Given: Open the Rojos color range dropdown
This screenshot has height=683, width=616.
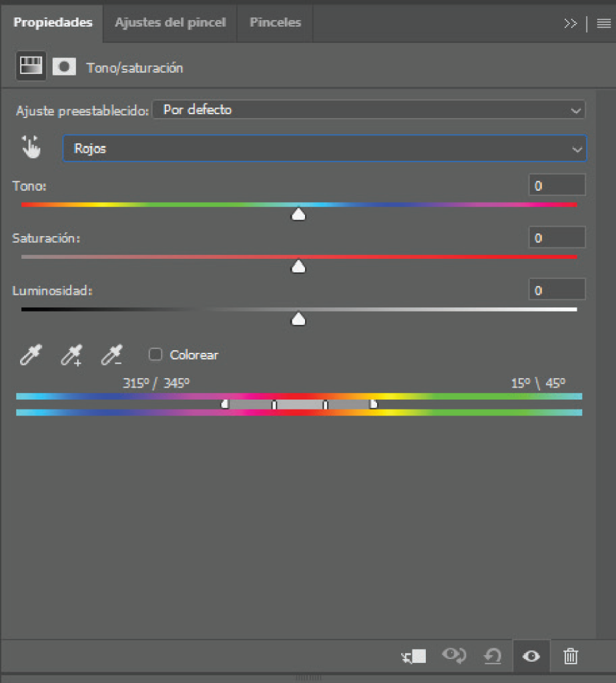Looking at the screenshot, I should pyautogui.click(x=325, y=149).
